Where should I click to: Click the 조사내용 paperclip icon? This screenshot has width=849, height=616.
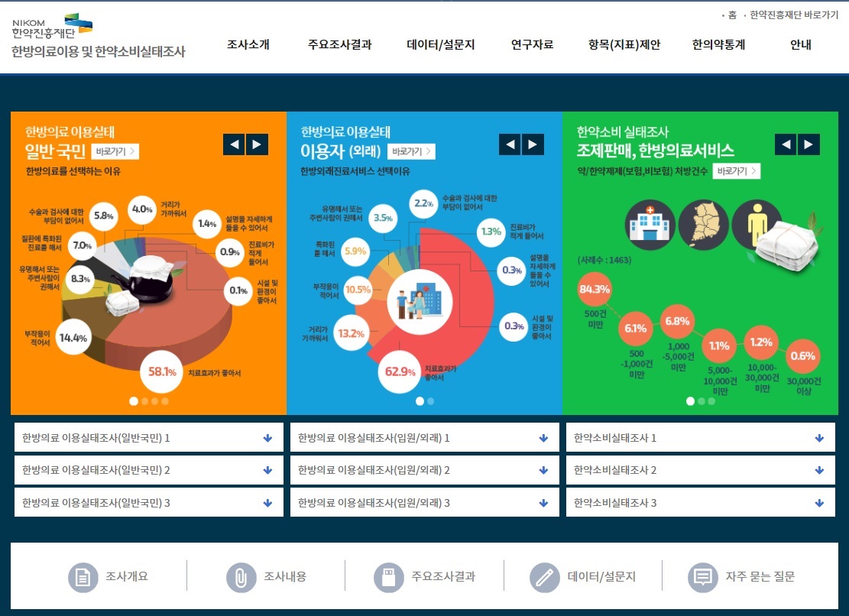point(241,577)
